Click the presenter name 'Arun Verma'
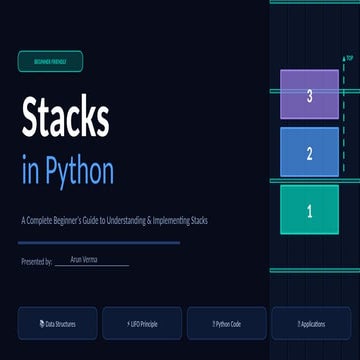This screenshot has height=360, width=360. pyautogui.click(x=84, y=260)
